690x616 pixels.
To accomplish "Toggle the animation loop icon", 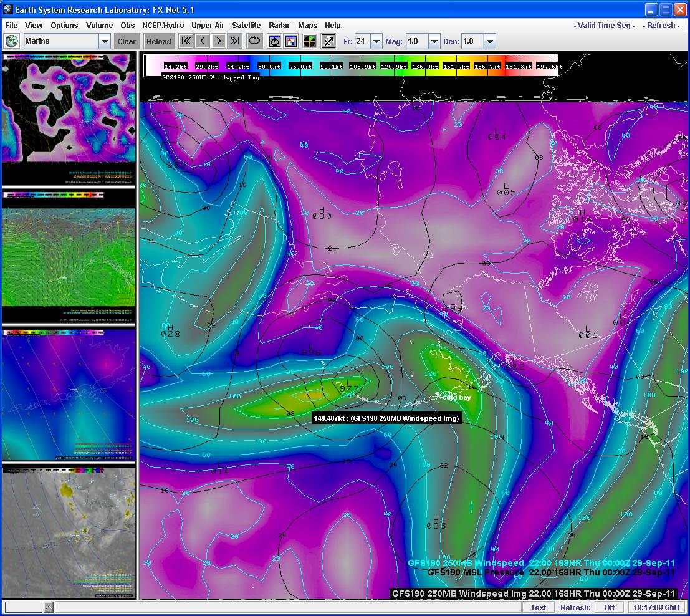I will click(254, 41).
